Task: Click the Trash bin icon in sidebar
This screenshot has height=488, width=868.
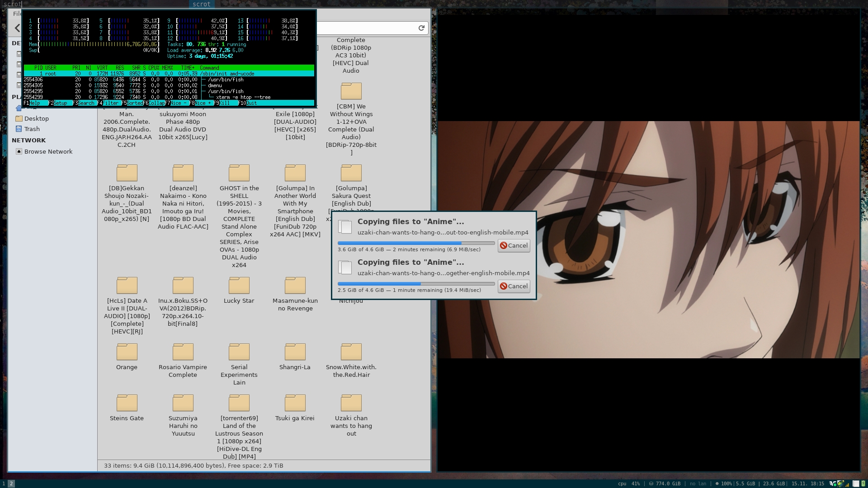Action: coord(19,129)
